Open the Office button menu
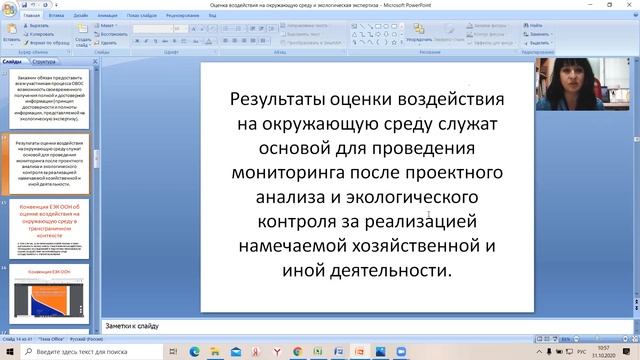 coord(9,9)
